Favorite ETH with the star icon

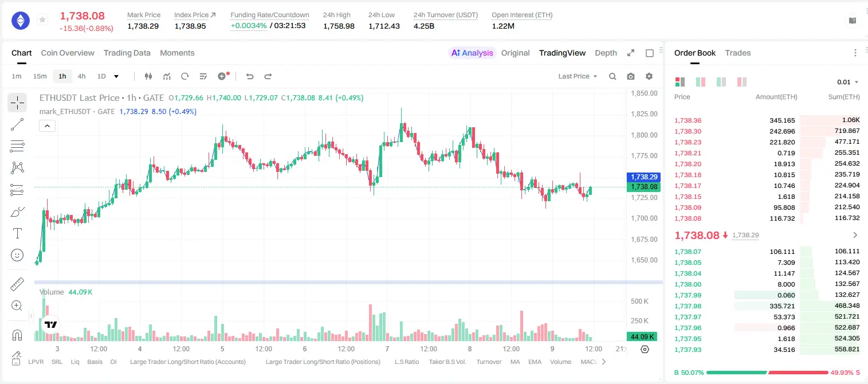tap(42, 20)
